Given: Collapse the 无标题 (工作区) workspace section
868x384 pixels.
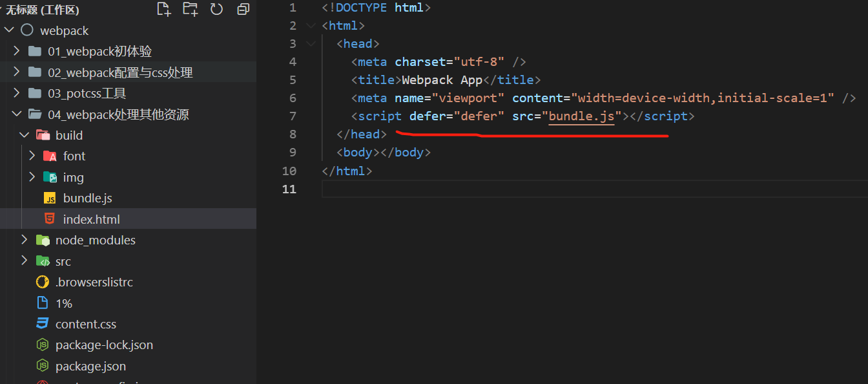Looking at the screenshot, I should coord(3,10).
